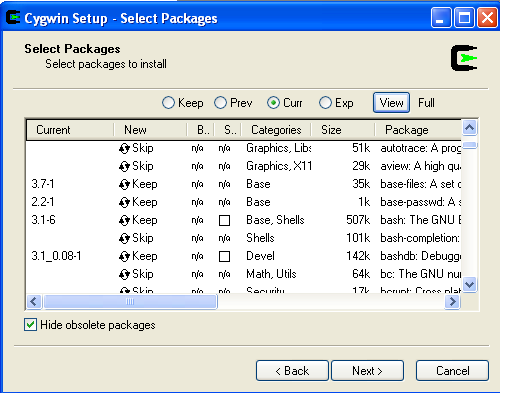
Task: Click the 'autotrace: A prog' package text
Action: (421, 148)
